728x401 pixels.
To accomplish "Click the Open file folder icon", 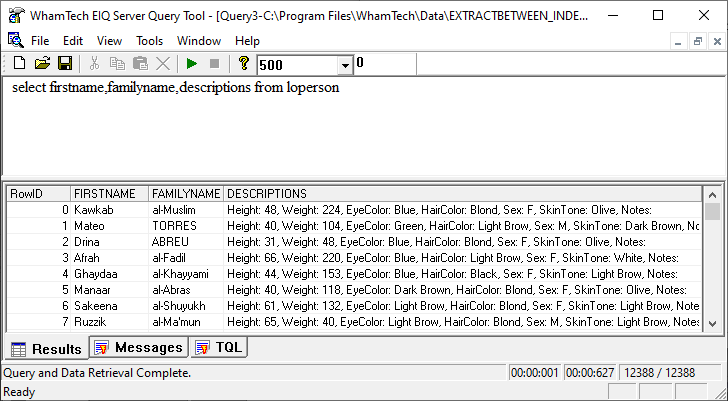I will [x=42, y=63].
